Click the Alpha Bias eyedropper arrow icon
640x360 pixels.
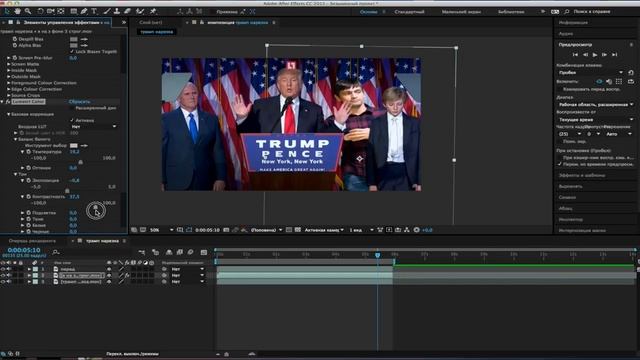coord(84,45)
